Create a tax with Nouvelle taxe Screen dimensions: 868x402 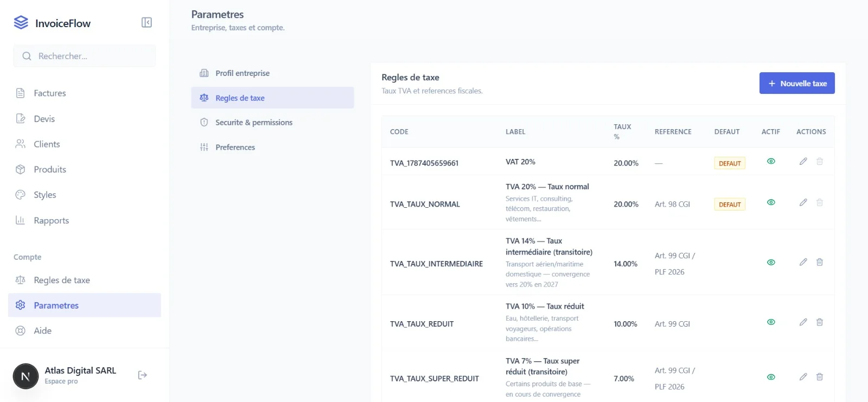pyautogui.click(x=797, y=83)
